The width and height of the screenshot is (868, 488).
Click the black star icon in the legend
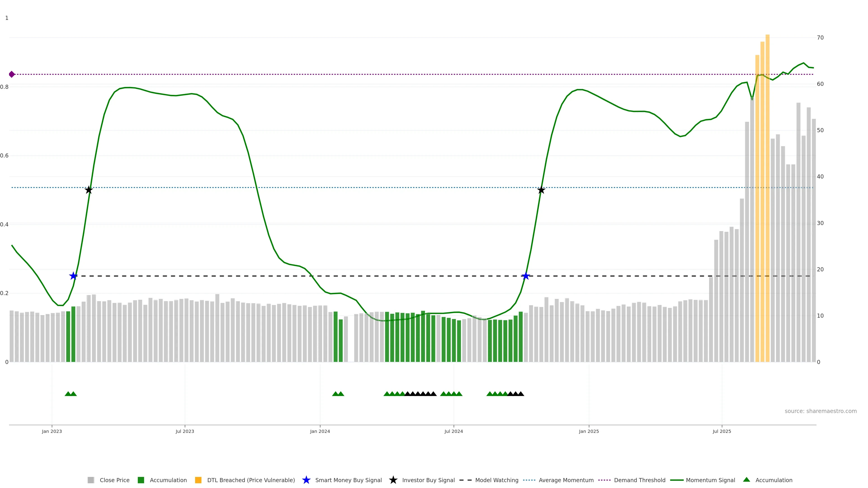coord(393,480)
